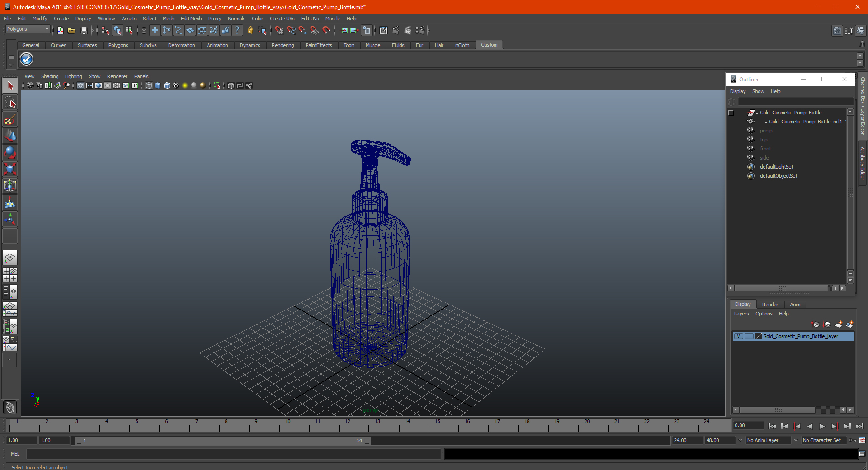Go to start of playback range

point(772,426)
